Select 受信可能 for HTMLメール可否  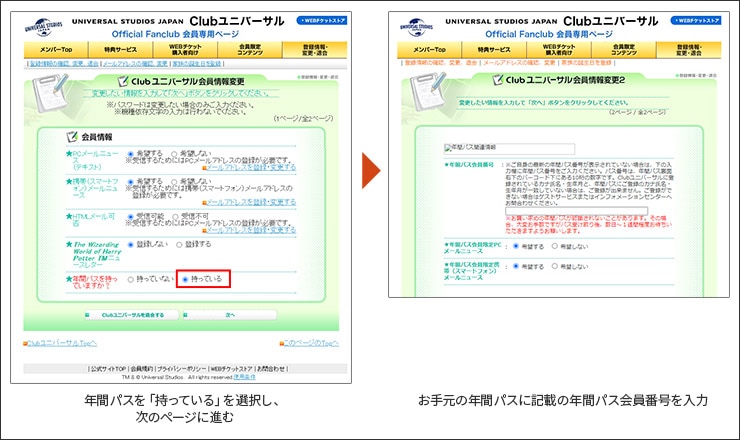click(131, 216)
